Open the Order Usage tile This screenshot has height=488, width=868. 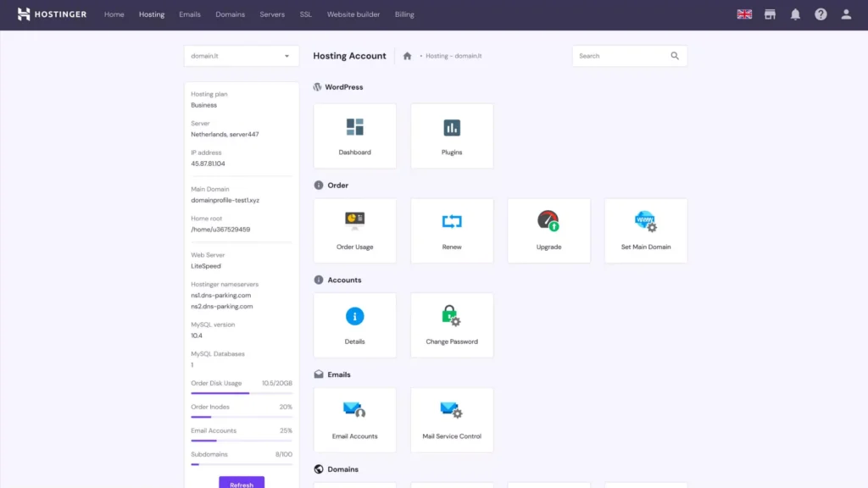coord(355,230)
